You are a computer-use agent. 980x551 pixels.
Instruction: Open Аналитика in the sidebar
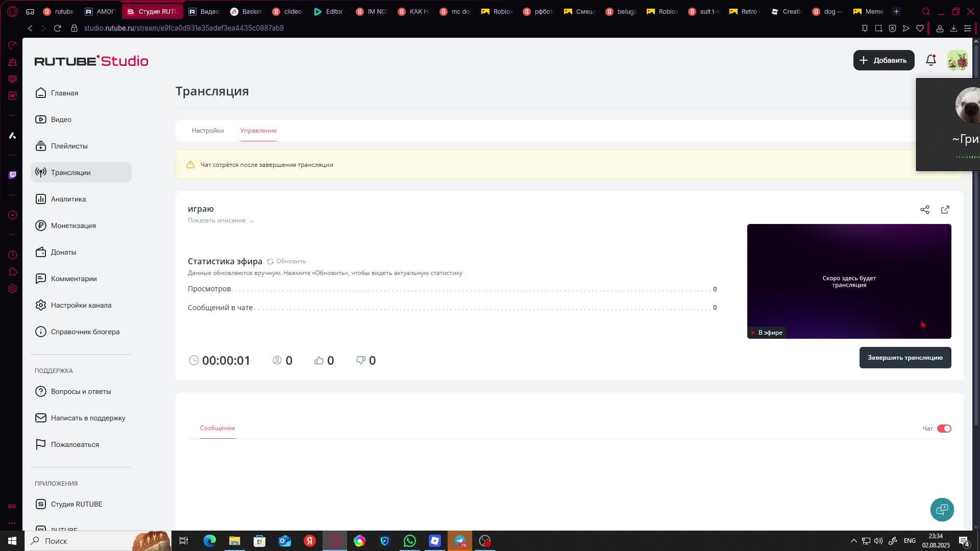[x=68, y=199]
